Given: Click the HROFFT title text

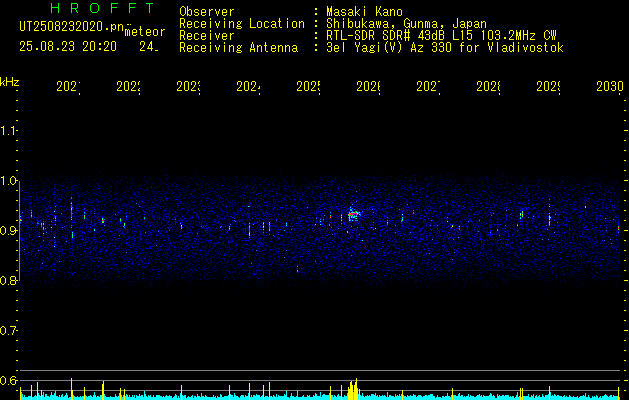Looking at the screenshot, I should (102, 8).
